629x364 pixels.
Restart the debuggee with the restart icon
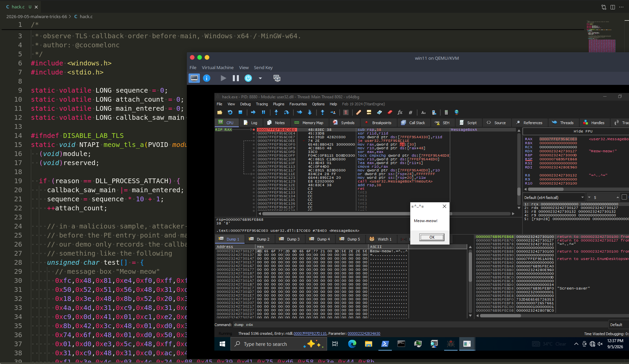click(x=230, y=112)
